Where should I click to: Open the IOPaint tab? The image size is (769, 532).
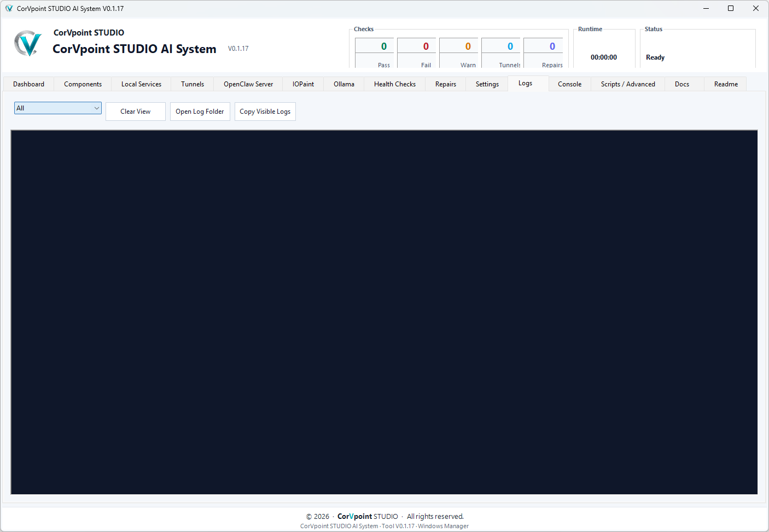(303, 84)
